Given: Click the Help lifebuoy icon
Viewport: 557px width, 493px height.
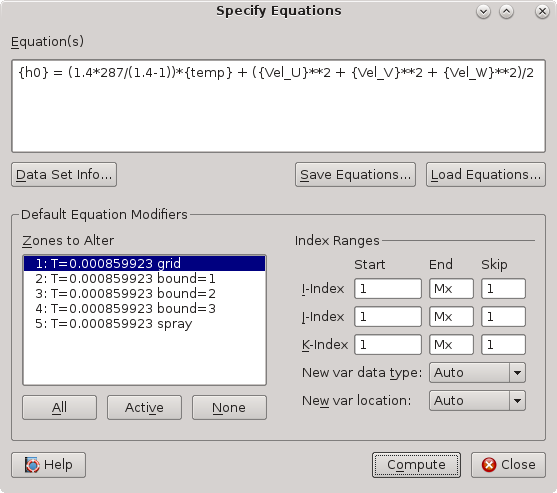Looking at the screenshot, I should pos(32,465).
